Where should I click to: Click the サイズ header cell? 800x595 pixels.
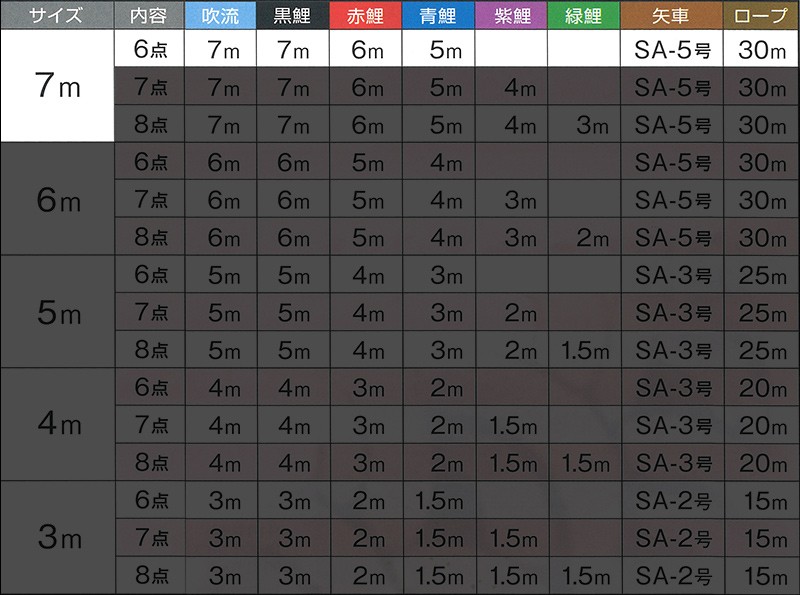pos(56,15)
